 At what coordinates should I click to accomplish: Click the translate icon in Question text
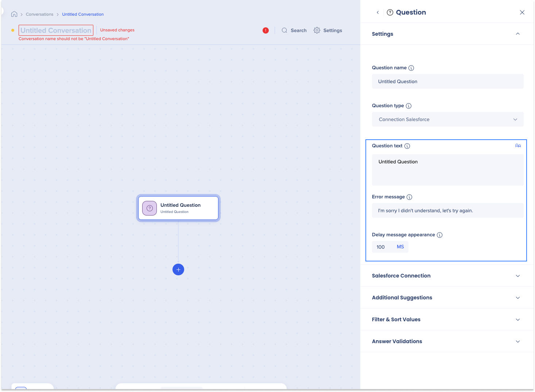coord(518,146)
